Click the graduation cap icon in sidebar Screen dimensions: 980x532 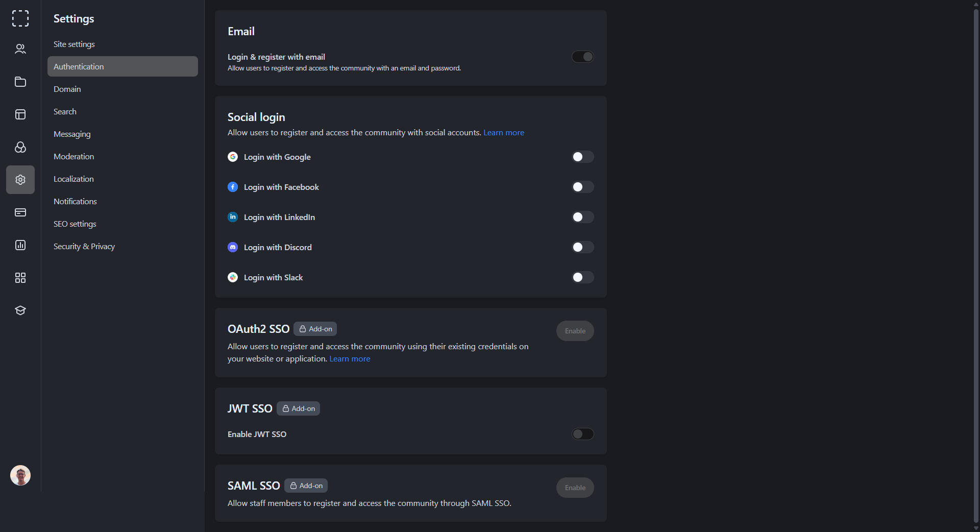click(x=20, y=310)
